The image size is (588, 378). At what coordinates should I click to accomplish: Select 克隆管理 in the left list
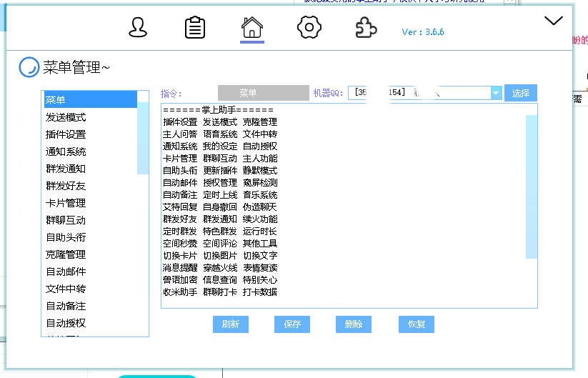pos(90,254)
